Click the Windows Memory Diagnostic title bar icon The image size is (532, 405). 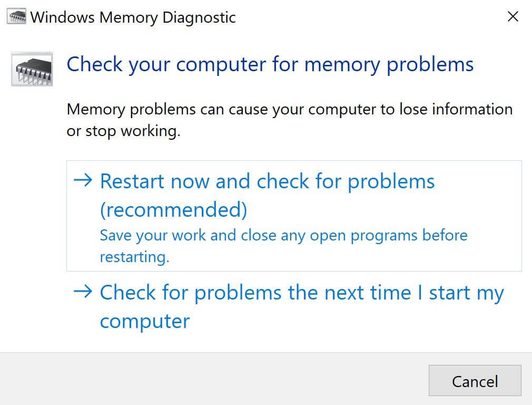(x=16, y=16)
